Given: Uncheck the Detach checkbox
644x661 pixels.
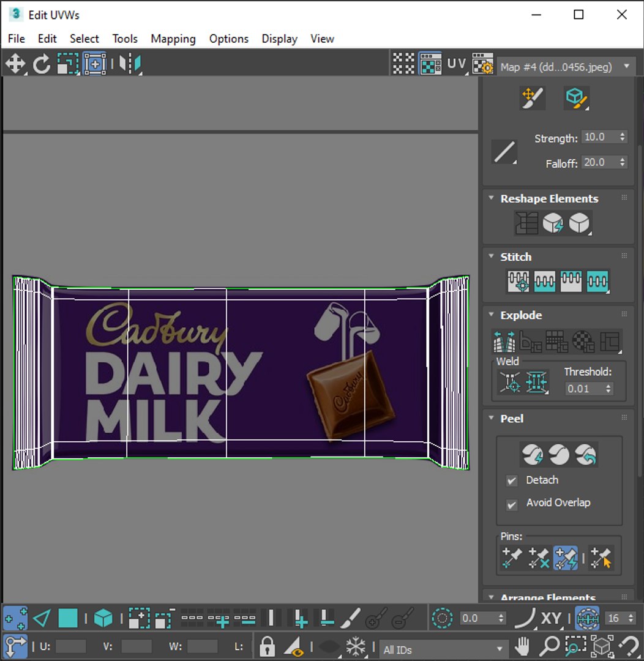Looking at the screenshot, I should [x=512, y=480].
